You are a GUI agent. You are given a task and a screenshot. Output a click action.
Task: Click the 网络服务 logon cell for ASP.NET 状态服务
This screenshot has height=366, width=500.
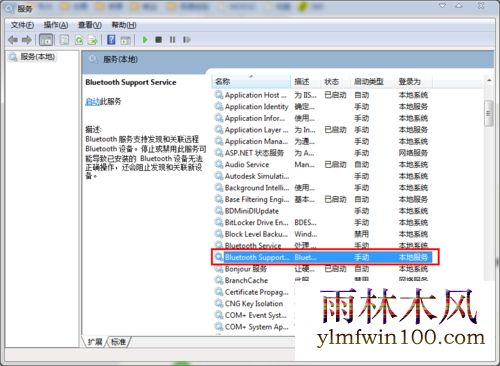click(x=413, y=153)
